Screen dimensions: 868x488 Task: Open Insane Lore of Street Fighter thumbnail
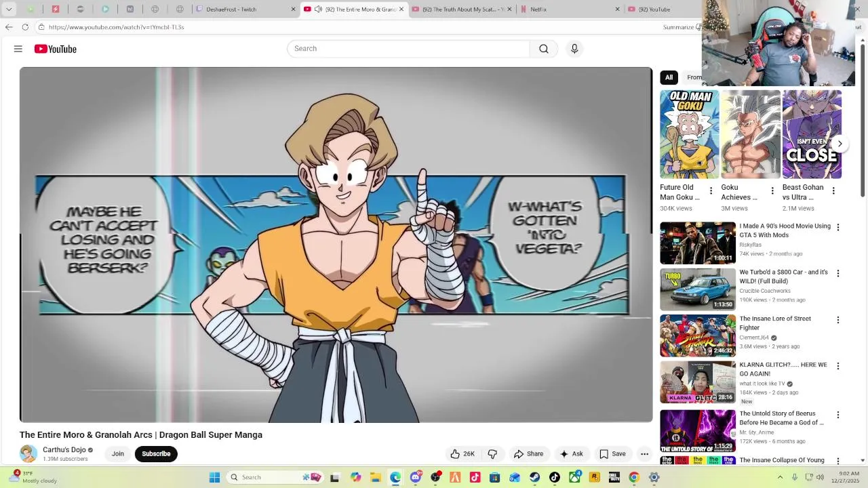698,335
